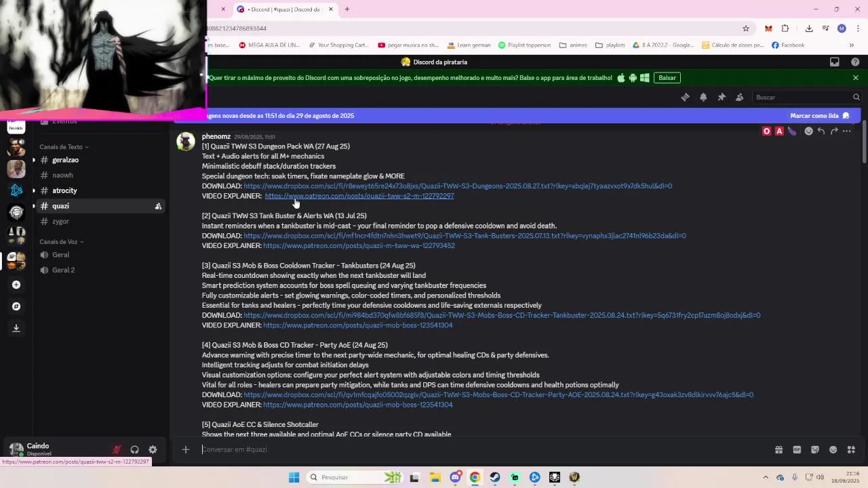Open the playlists bookmarks folder

pyautogui.click(x=610, y=45)
